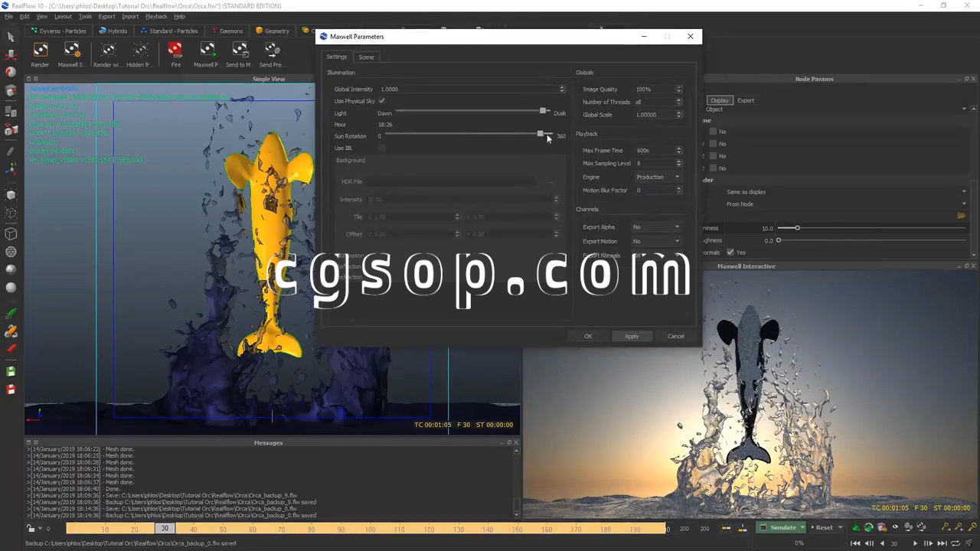Click OK in Maxwell Parameters

(588, 336)
